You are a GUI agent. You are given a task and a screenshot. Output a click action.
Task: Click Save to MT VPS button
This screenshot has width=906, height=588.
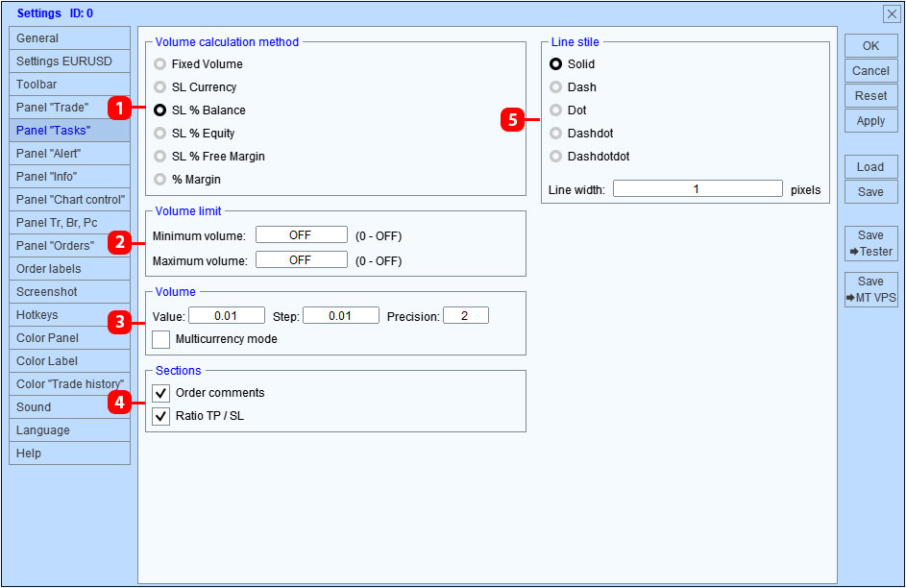[x=871, y=289]
